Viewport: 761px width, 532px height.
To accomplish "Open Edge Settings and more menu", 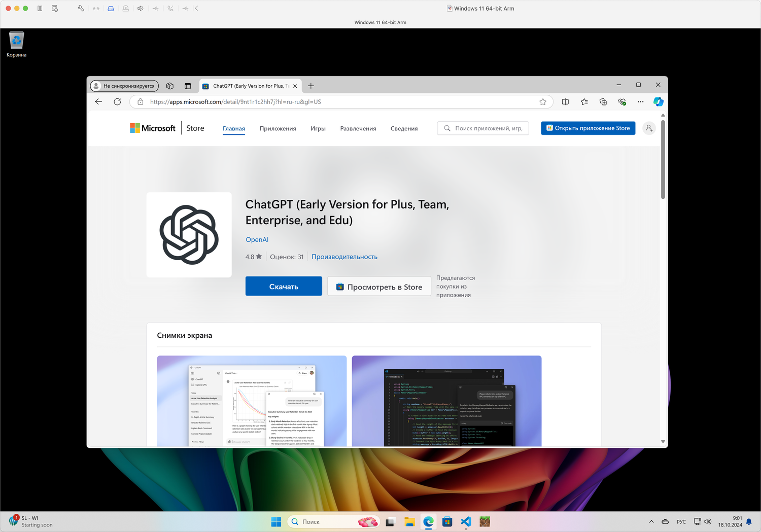I will (641, 102).
